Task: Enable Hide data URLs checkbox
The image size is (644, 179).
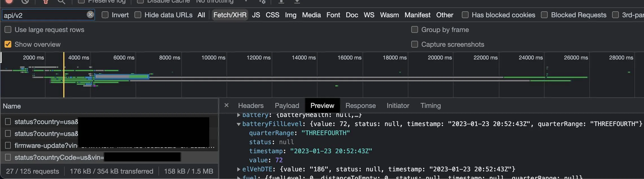Action: click(138, 15)
